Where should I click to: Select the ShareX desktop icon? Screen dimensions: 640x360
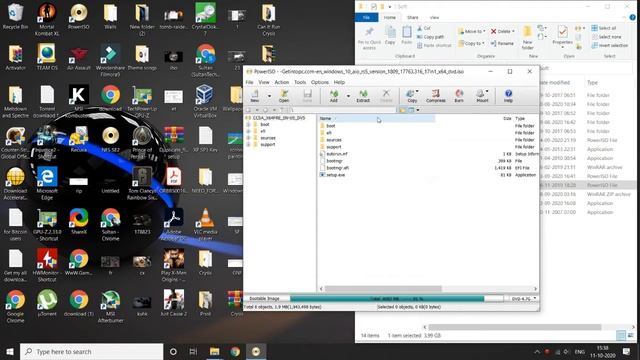tap(78, 222)
